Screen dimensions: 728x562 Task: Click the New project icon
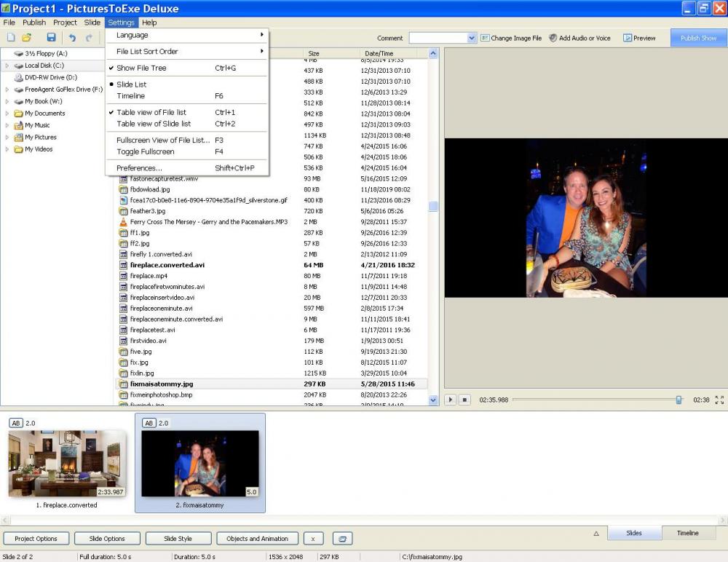(x=11, y=38)
